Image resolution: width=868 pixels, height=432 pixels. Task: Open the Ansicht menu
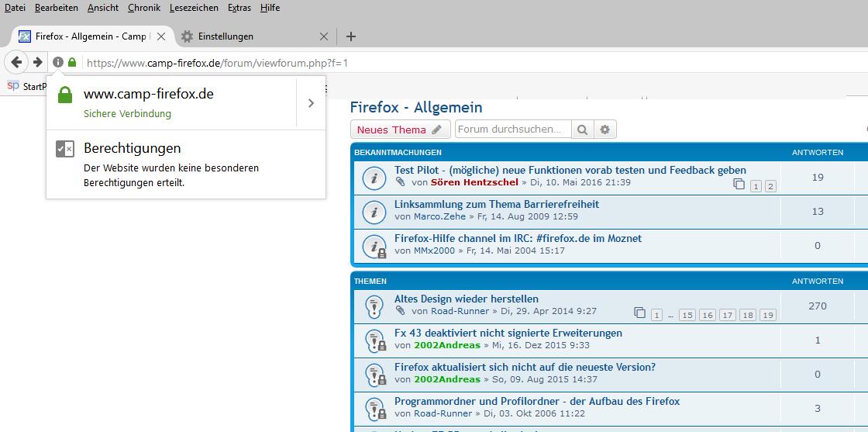(103, 8)
